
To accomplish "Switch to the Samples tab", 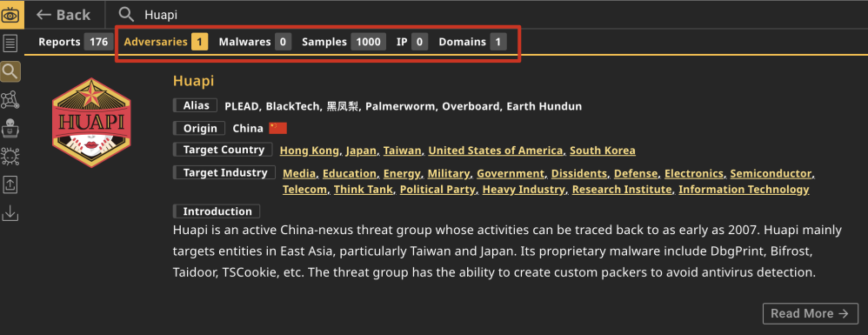I will (344, 42).
